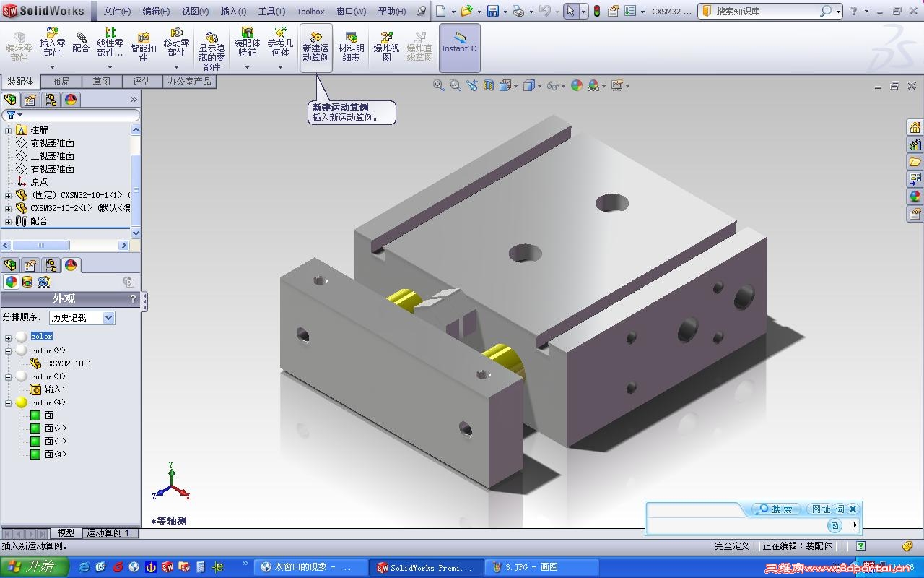924x578 pixels.
Task: Click the 搜索 button in floating search bar
Action: [x=776, y=509]
